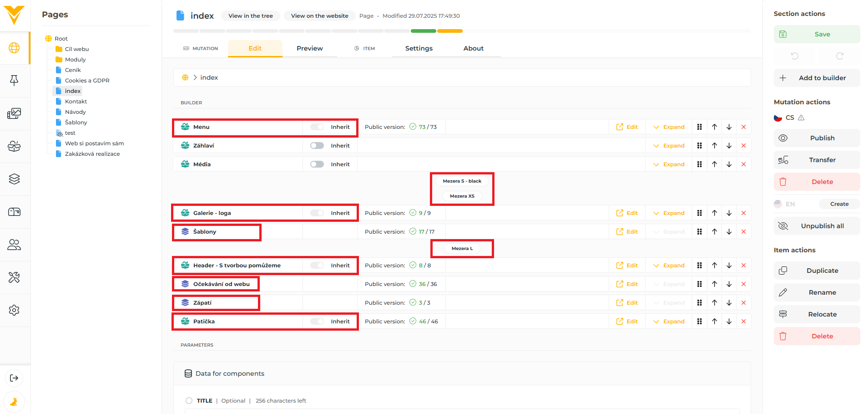
Task: Switch to the Preview tab
Action: tap(309, 48)
